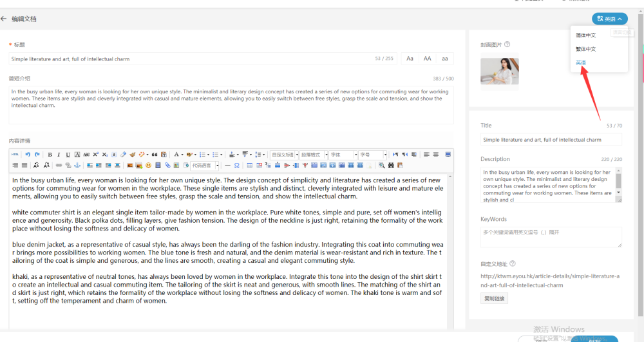Convert text to lowercase
The image size is (644, 342).
coord(46,165)
